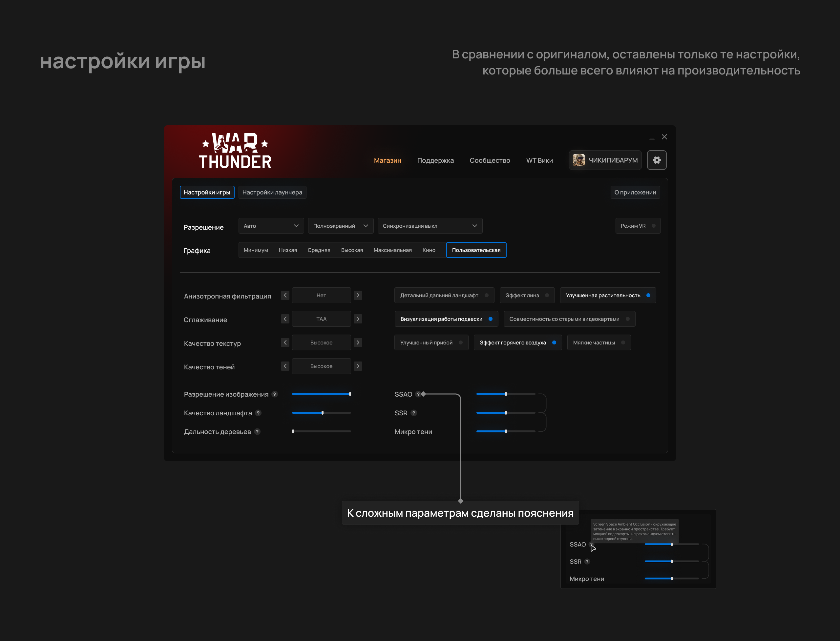This screenshot has width=840, height=641.
Task: Open the Магазин menu item
Action: (x=388, y=160)
